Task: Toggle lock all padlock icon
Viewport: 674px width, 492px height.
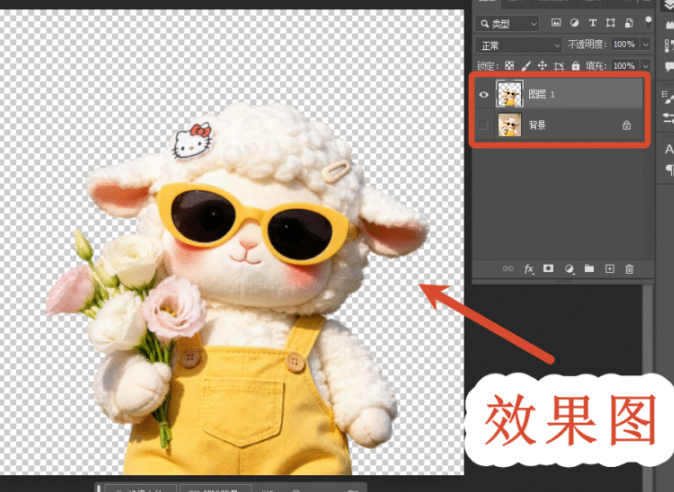Action: click(576, 66)
